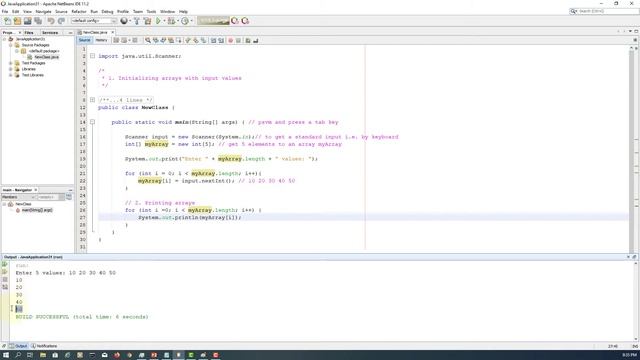
Task: Click the taskbar File Explorer icon
Action: [x=43, y=355]
